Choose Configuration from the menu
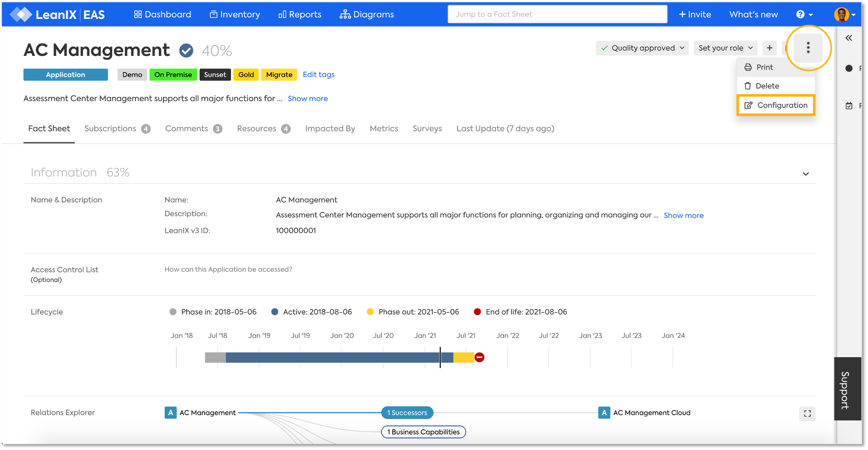Screen dimensions: 868x450 pos(776,105)
